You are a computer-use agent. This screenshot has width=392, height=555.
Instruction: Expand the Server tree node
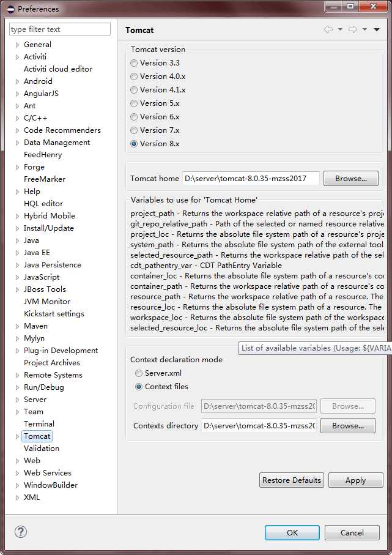click(17, 400)
